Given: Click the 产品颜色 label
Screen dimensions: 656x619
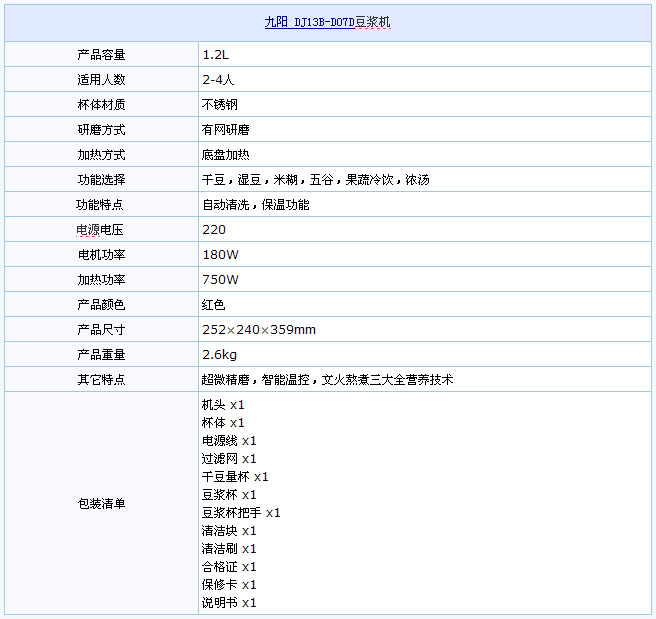Looking at the screenshot, I should tap(101, 304).
